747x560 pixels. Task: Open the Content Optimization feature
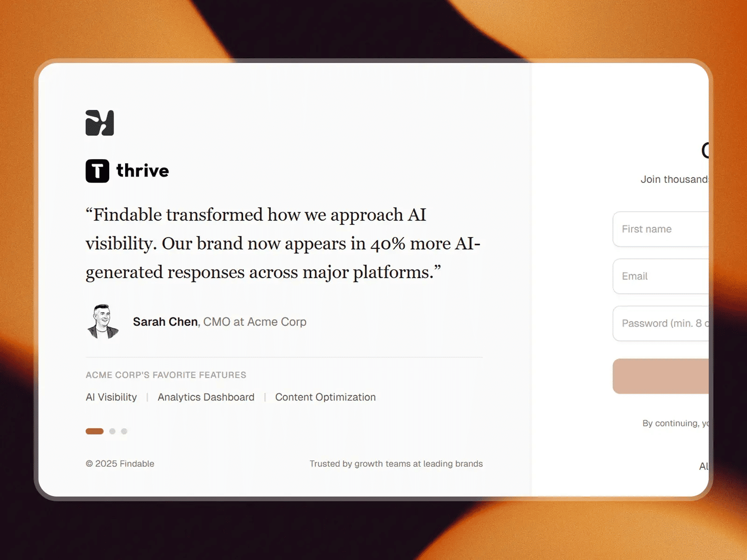[x=325, y=397]
